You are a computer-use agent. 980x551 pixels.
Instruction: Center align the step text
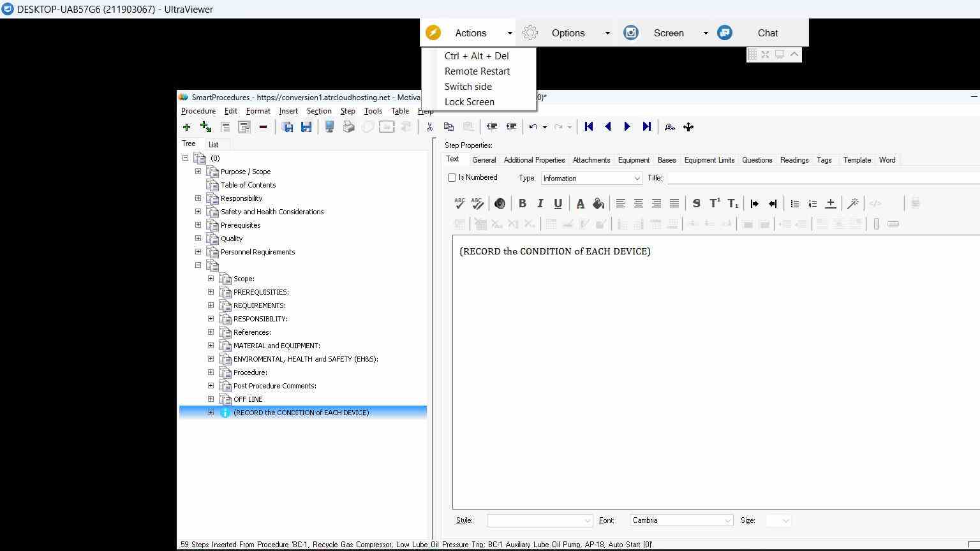pos(638,203)
